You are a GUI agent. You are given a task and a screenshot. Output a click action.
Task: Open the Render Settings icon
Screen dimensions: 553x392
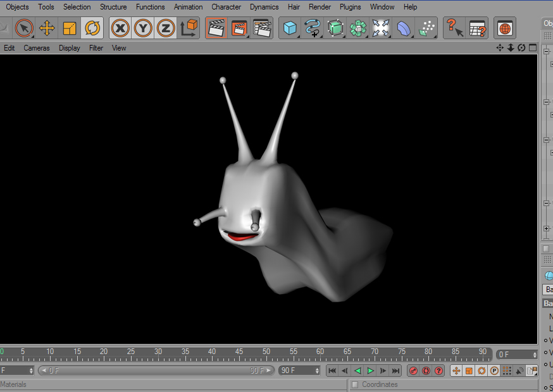(x=262, y=28)
